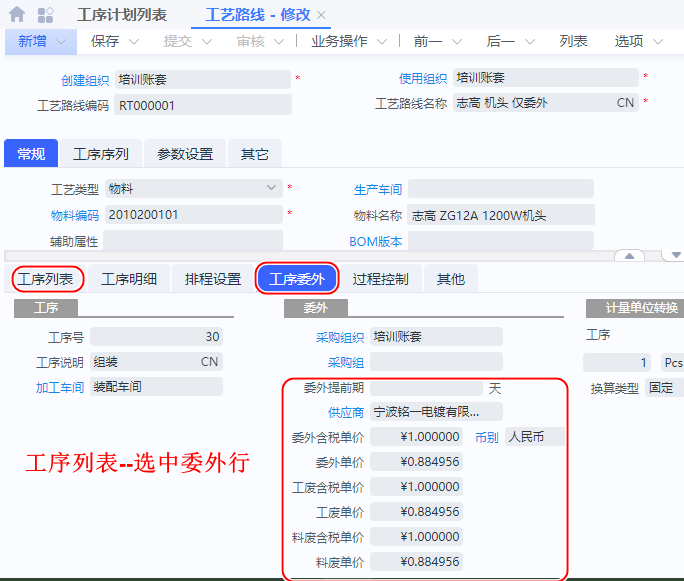Close the 工艺路线 - 修改 tab
This screenshot has width=684, height=581.
pyautogui.click(x=321, y=16)
